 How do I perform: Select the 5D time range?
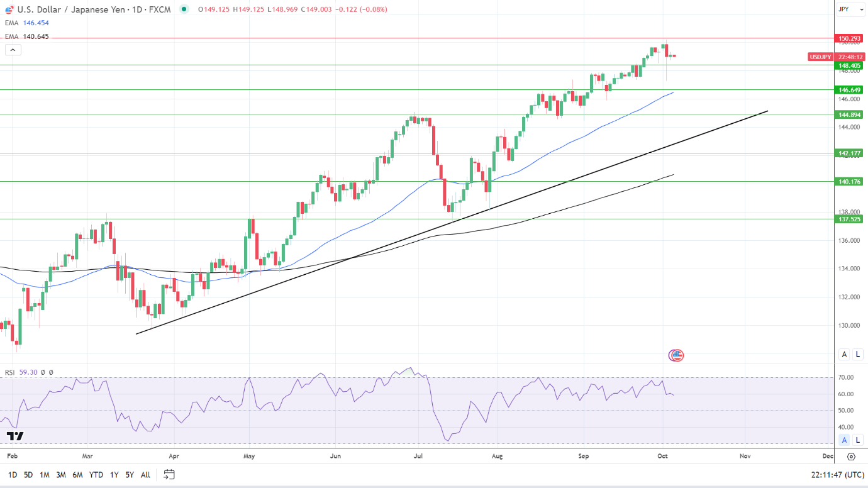click(x=28, y=475)
